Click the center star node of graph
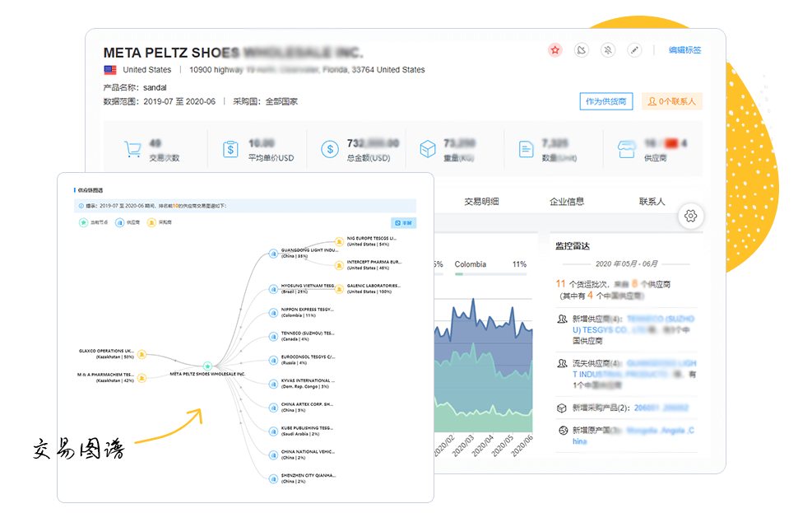 click(x=208, y=366)
